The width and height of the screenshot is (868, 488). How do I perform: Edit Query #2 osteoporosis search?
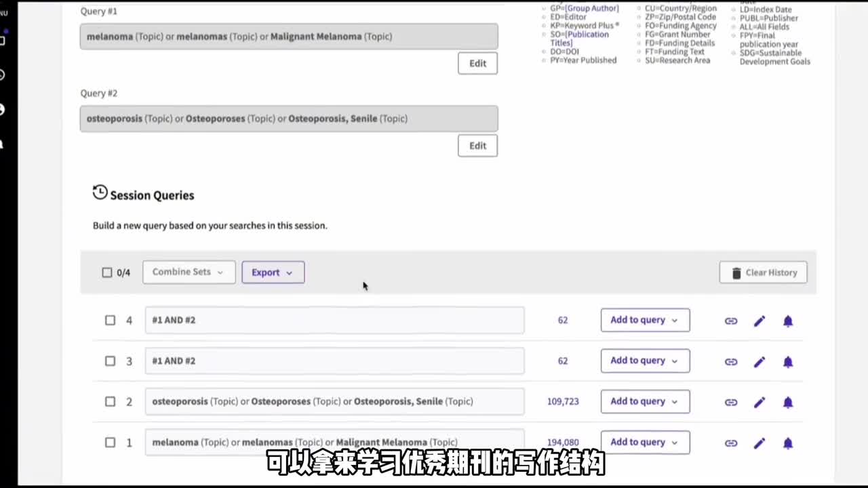pos(477,146)
